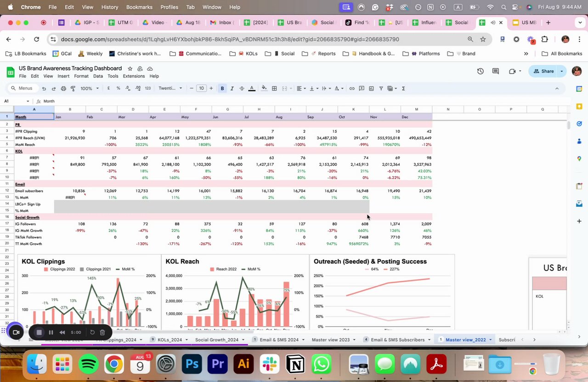This screenshot has width=588, height=382.
Task: Click the font size input field
Action: (x=201, y=88)
